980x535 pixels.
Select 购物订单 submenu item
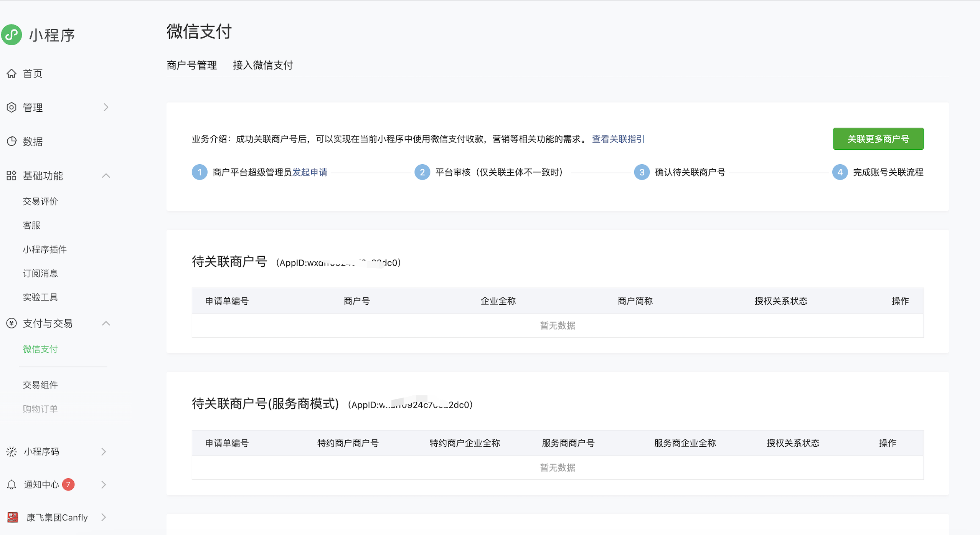(40, 408)
